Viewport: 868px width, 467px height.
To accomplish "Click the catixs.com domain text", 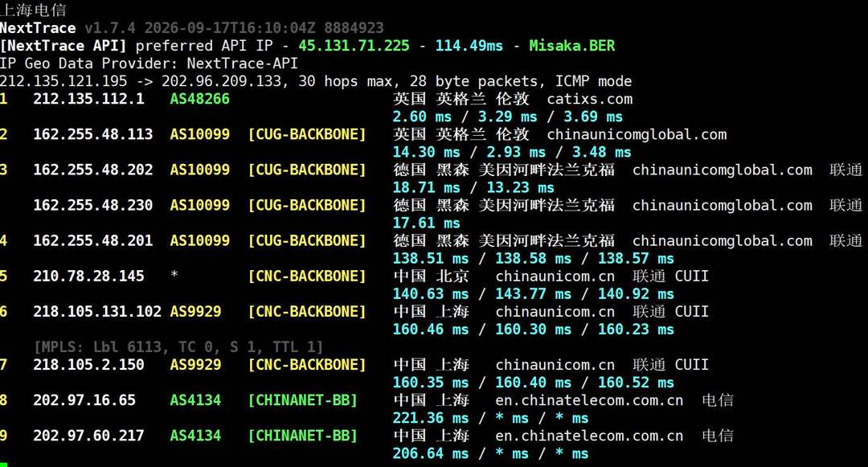I will pos(590,99).
